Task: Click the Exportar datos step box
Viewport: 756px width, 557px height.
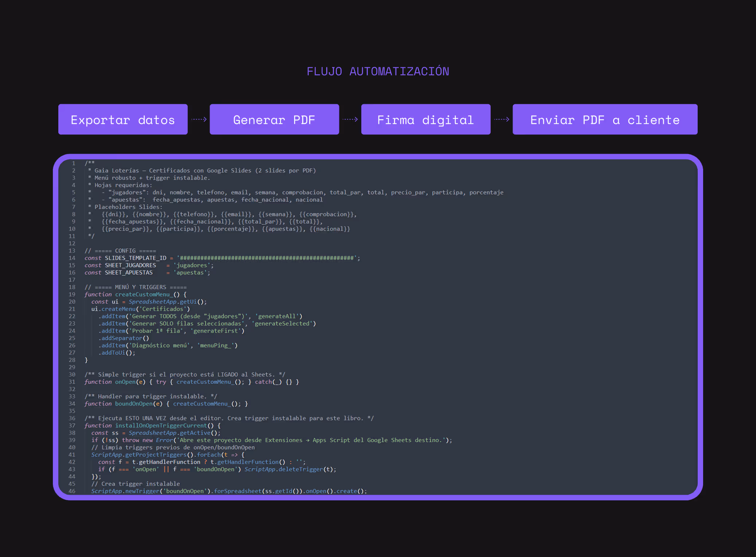Action: coord(123,119)
